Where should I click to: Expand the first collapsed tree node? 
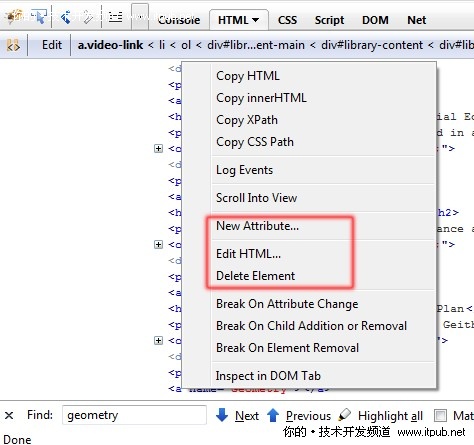[x=159, y=148]
